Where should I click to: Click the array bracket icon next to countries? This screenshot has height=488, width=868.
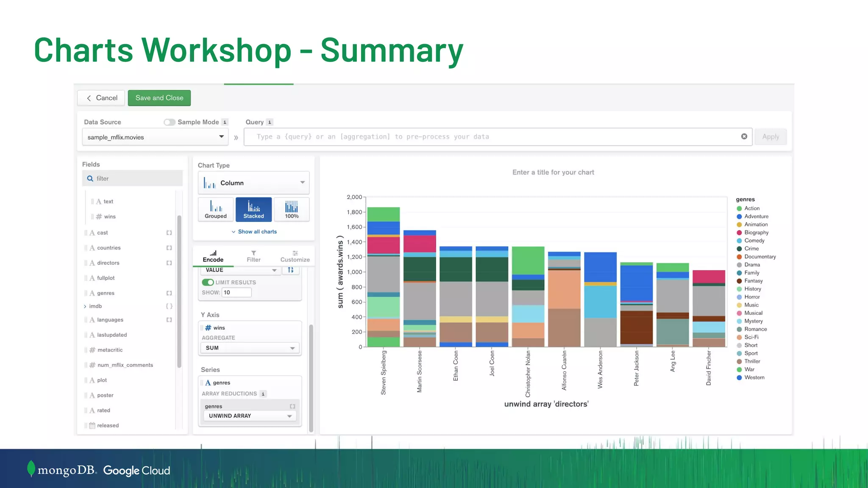click(x=169, y=248)
